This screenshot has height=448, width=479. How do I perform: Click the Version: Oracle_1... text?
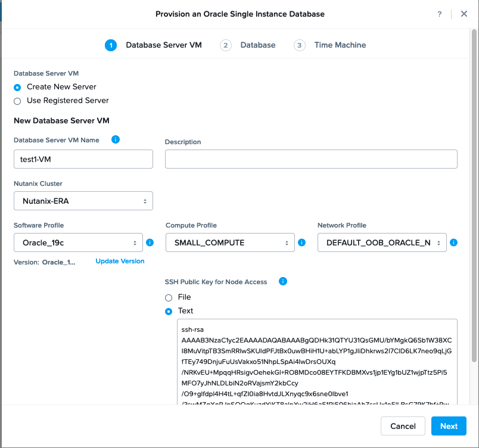point(44,262)
